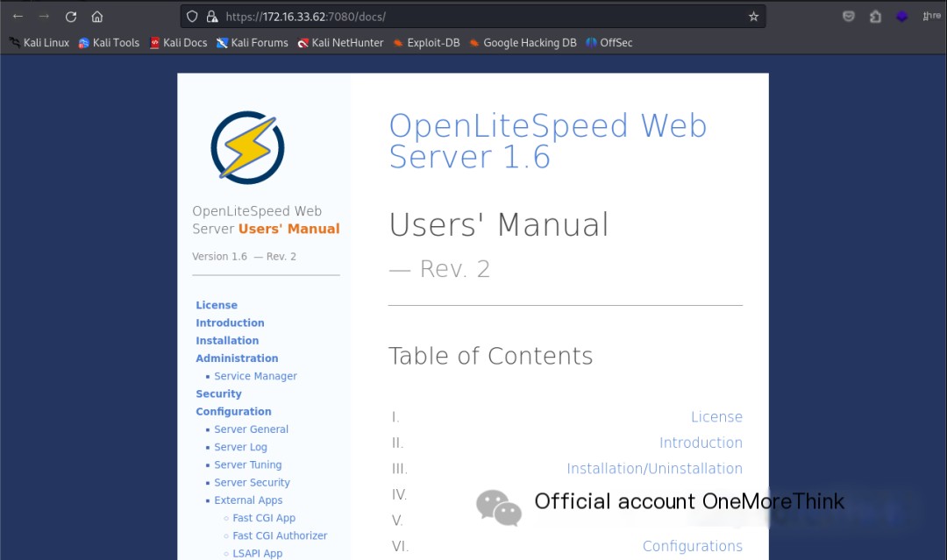The image size is (947, 560).
Task: Open Configuration in sidebar navigation
Action: point(233,412)
